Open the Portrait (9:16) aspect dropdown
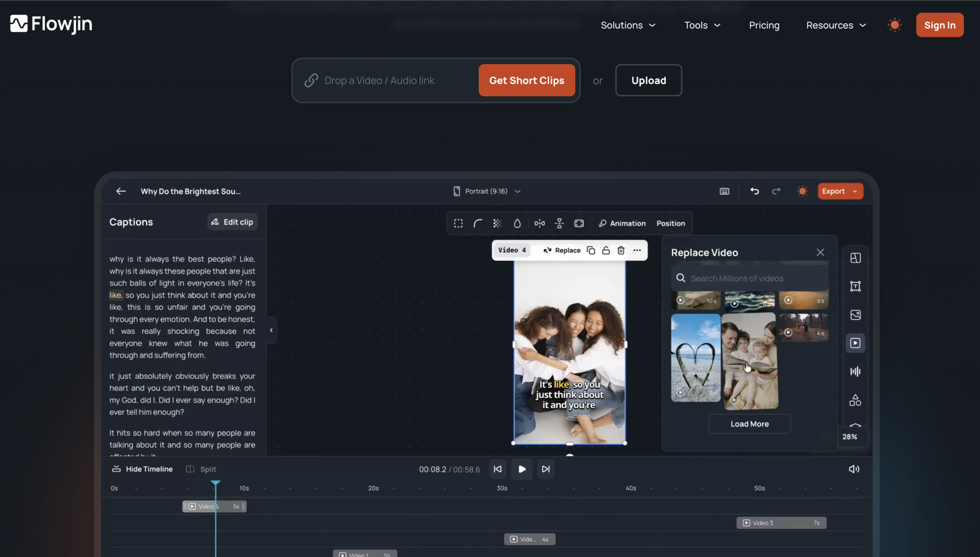Viewport: 980px width, 557px height. pyautogui.click(x=487, y=191)
